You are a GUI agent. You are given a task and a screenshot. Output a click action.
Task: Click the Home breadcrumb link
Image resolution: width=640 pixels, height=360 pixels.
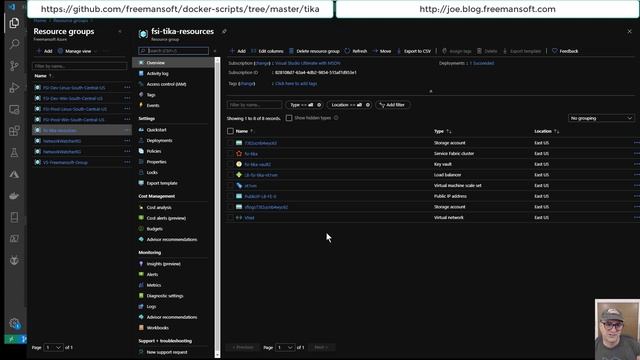click(x=40, y=20)
